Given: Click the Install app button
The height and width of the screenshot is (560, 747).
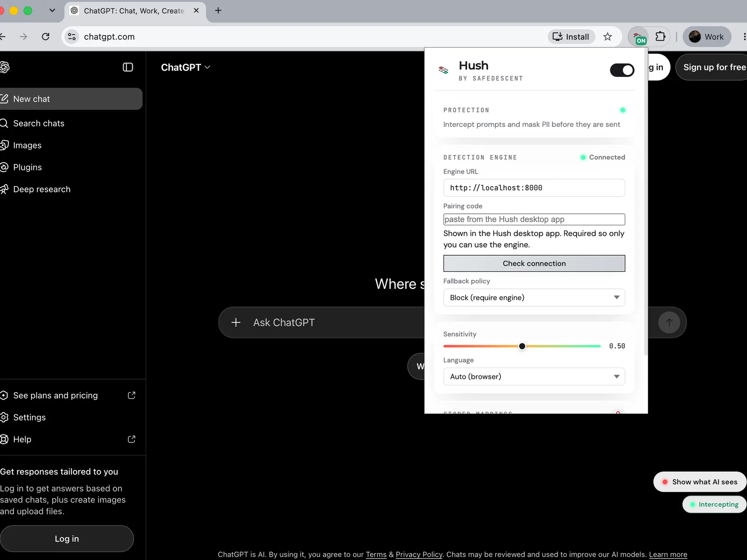Looking at the screenshot, I should pyautogui.click(x=571, y=37).
